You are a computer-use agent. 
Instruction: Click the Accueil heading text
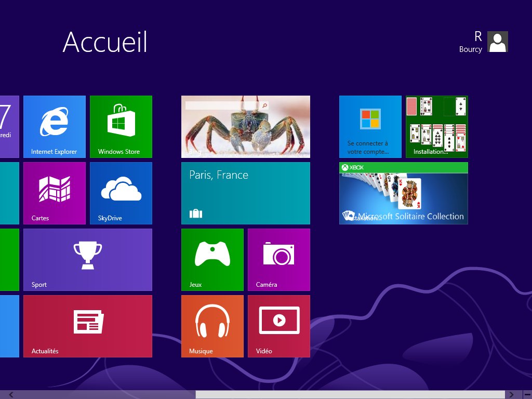tap(105, 42)
